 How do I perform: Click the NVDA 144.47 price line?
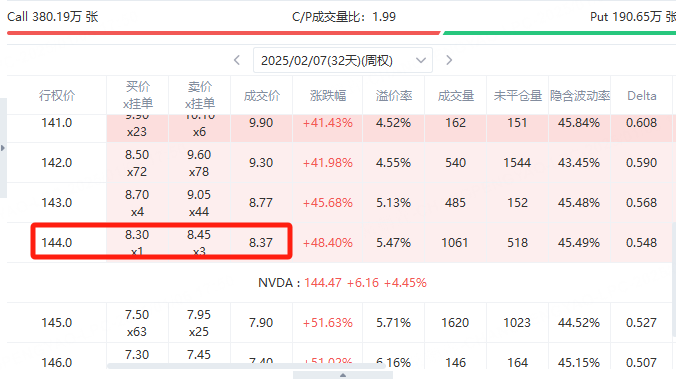pos(342,283)
